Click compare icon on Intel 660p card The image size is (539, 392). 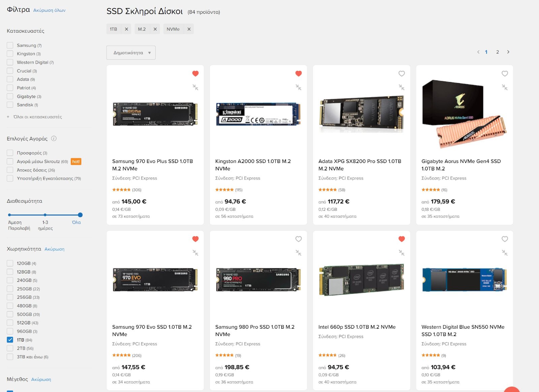pos(402,253)
